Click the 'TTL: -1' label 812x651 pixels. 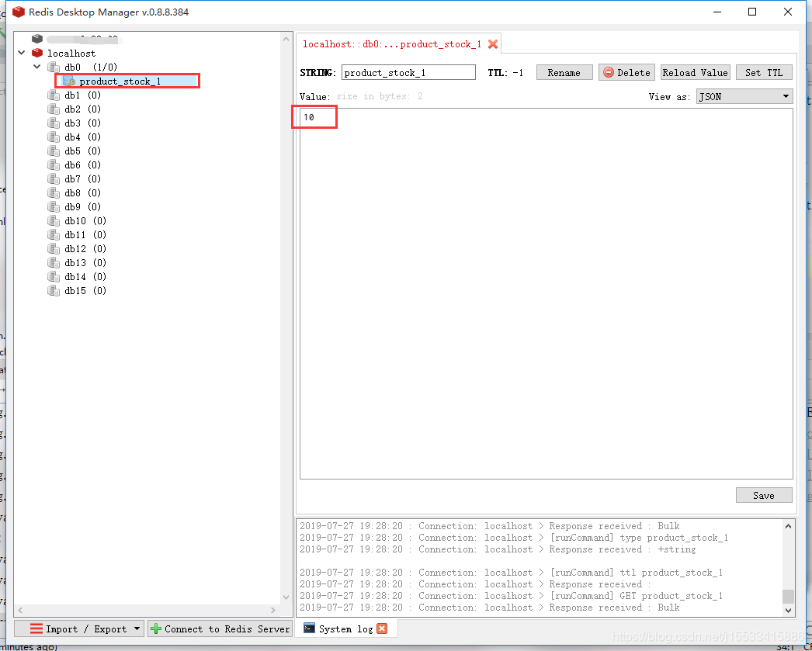505,73
